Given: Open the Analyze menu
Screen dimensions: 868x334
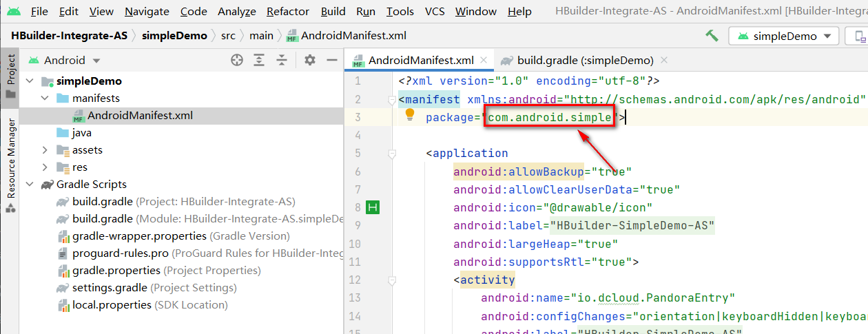Looking at the screenshot, I should 237,12.
